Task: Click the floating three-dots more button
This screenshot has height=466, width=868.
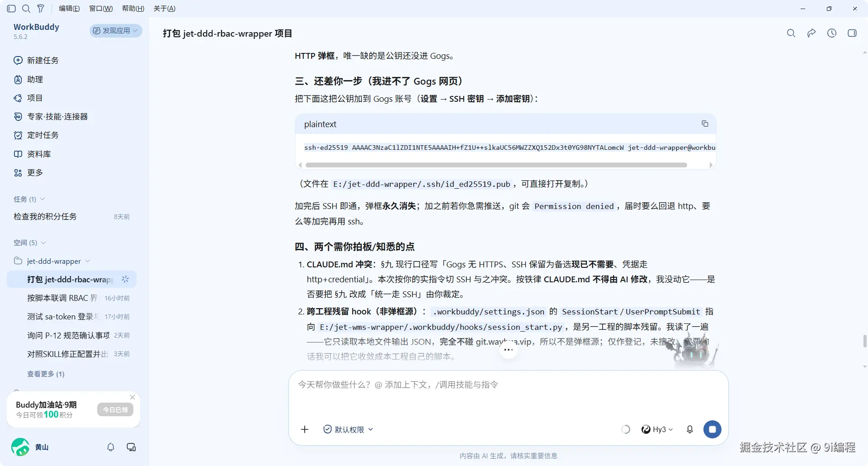Action: coord(509,350)
